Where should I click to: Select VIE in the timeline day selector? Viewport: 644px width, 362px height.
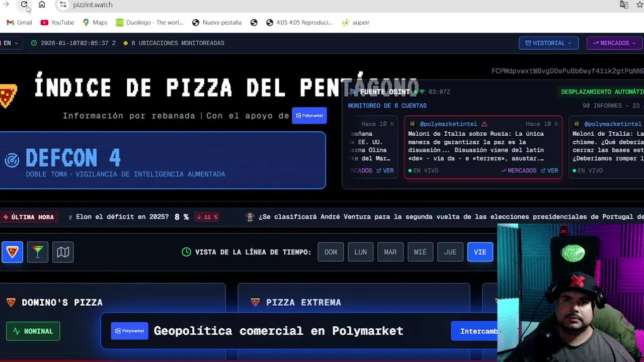480,252
